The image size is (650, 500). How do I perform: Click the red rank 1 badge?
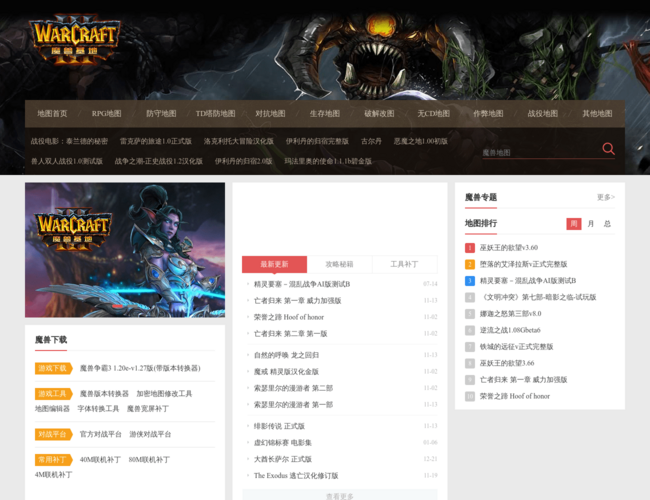(x=470, y=247)
